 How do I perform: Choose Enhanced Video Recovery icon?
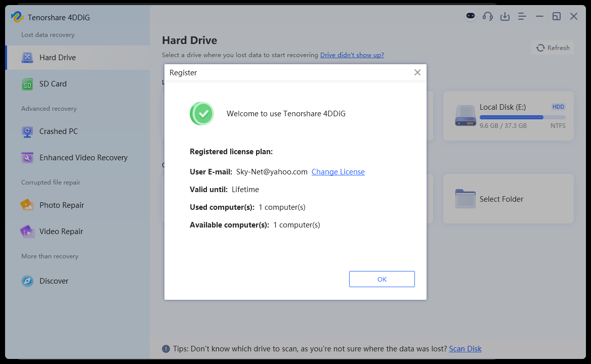(x=27, y=158)
